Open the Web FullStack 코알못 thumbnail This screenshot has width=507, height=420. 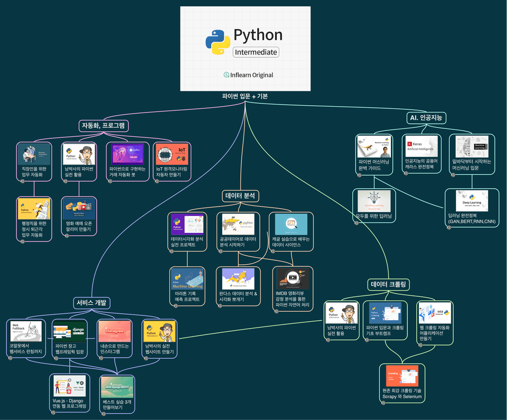[26, 331]
